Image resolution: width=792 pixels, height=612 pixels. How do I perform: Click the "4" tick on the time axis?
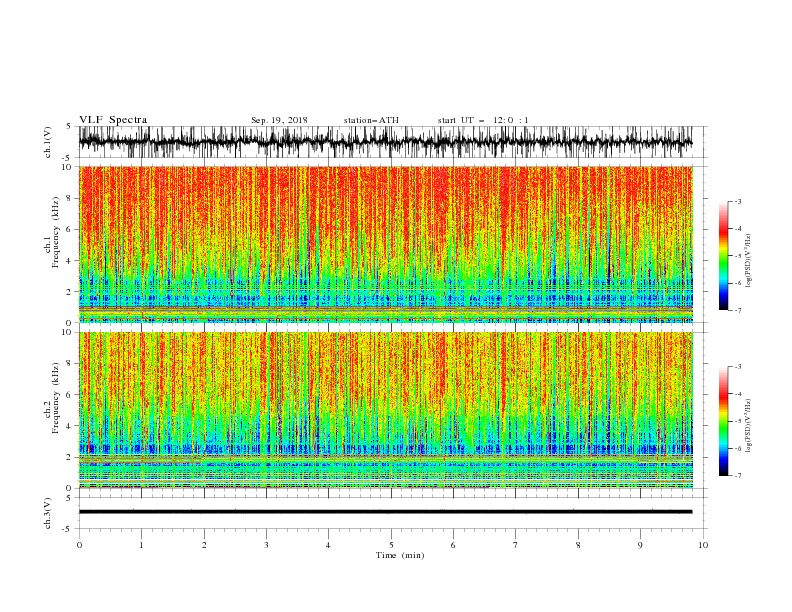click(x=328, y=545)
